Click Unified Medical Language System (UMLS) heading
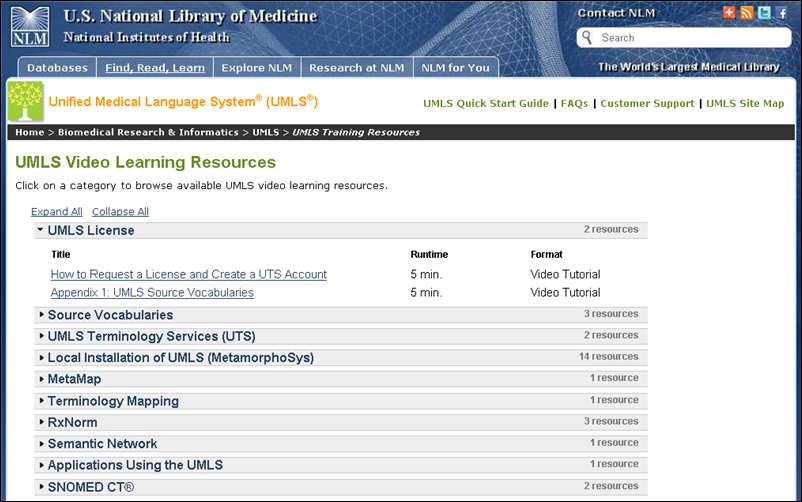This screenshot has height=502, width=802. pos(183,101)
